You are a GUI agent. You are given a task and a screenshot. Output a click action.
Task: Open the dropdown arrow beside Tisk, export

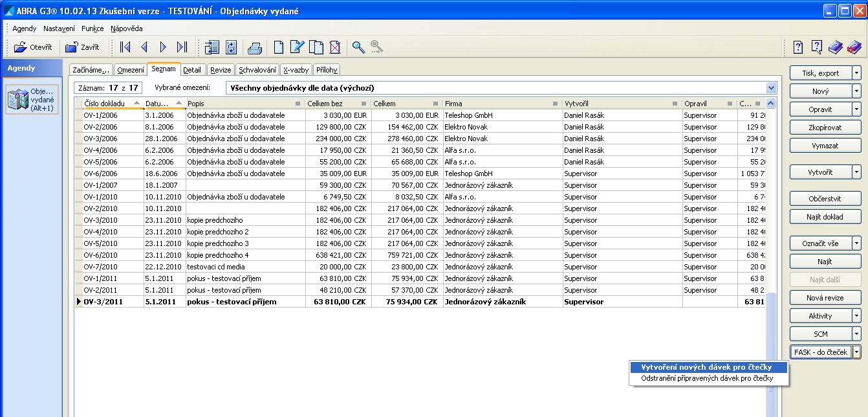(856, 73)
